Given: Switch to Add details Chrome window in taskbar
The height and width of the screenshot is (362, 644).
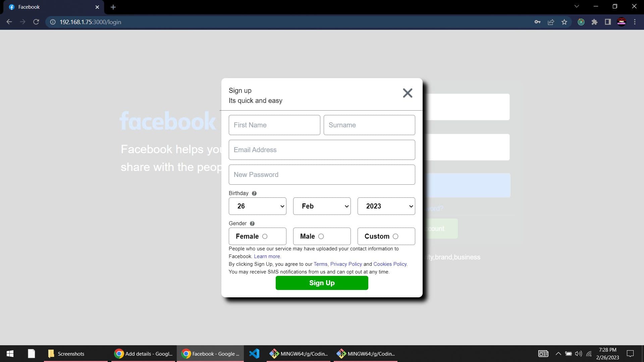Looking at the screenshot, I should 143,354.
